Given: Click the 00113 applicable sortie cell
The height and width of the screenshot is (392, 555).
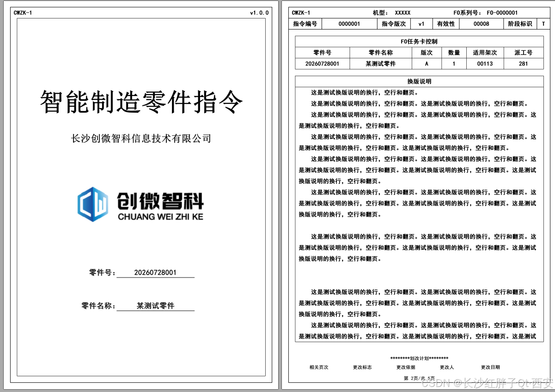Looking at the screenshot, I should coord(485,64).
